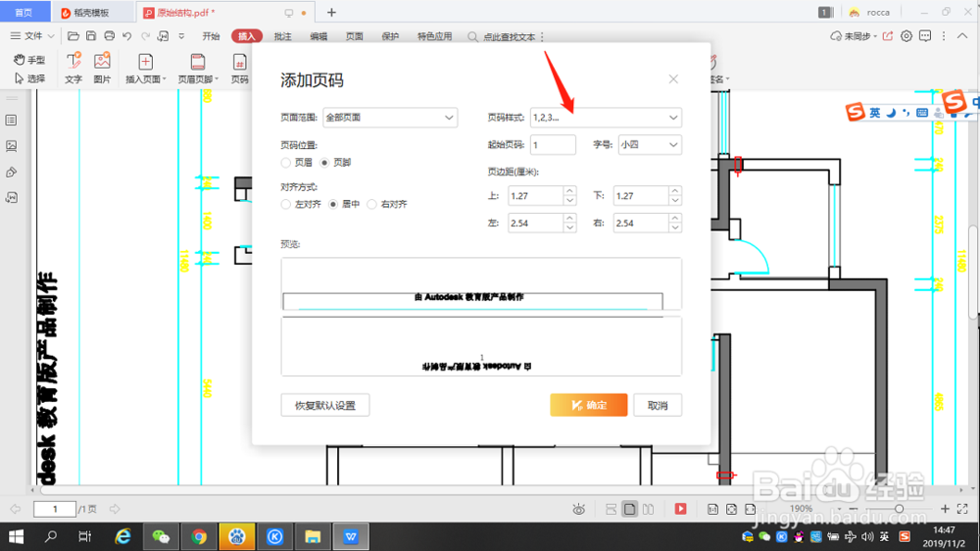Open 页码样式 number style dropdown
Image resolution: width=980 pixels, height=551 pixels.
(606, 118)
